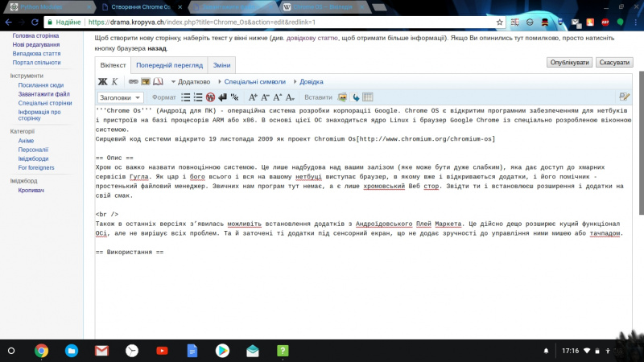This screenshot has height=362, width=644.
Task: Click the percent-style icon in the Формат group
Action: (x=234, y=97)
